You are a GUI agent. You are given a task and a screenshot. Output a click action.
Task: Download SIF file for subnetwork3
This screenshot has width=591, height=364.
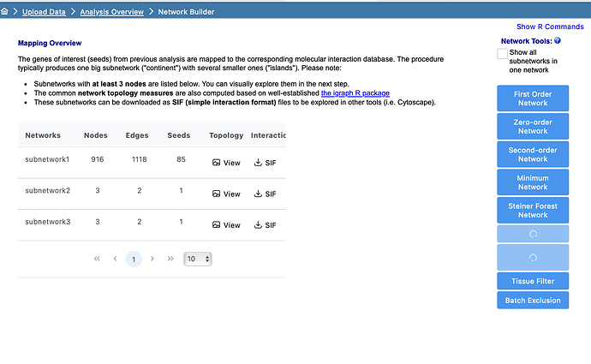click(x=266, y=225)
